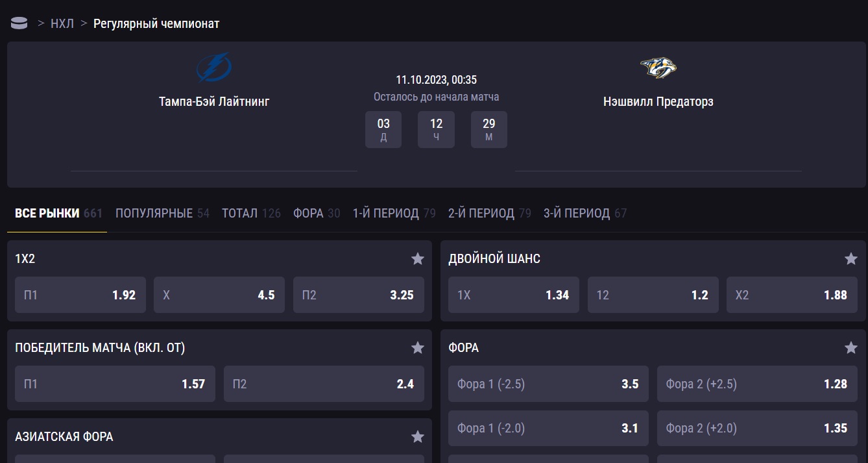This screenshot has width=868, height=463.
Task: Select Фора 1 (-2.0) at 3.1
Action: click(x=548, y=428)
